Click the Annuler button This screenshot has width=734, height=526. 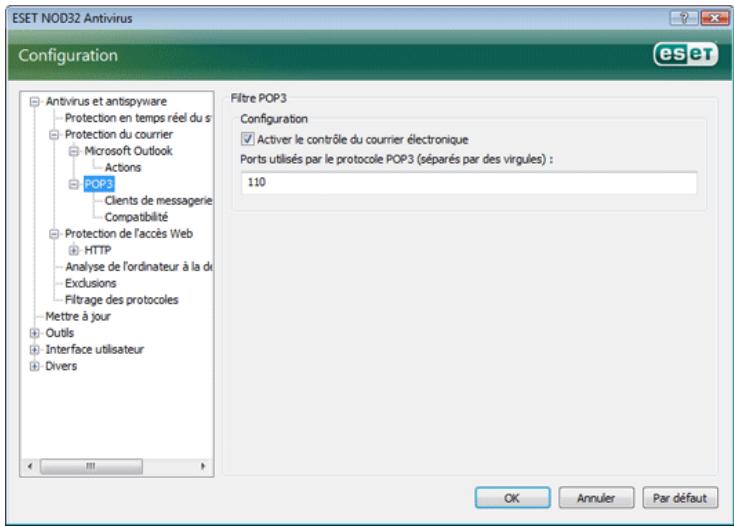(x=596, y=498)
